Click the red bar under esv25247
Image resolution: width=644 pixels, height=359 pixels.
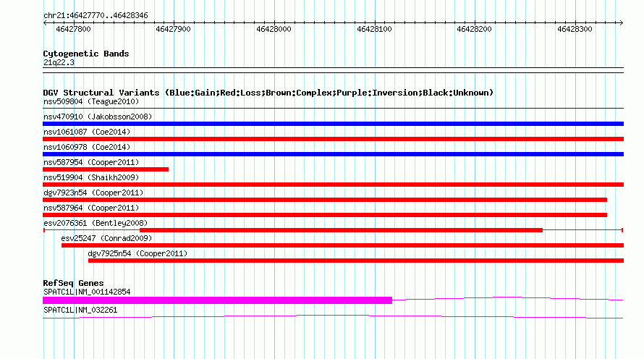342,245
